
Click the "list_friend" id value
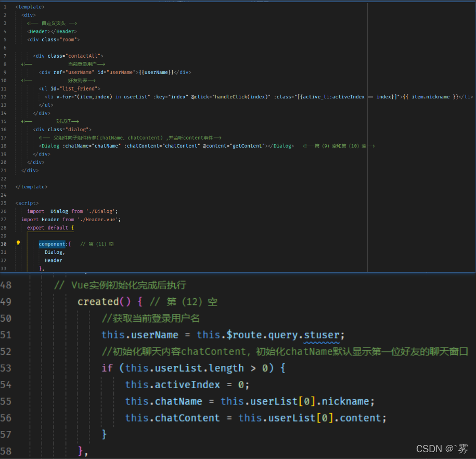[x=79, y=88]
